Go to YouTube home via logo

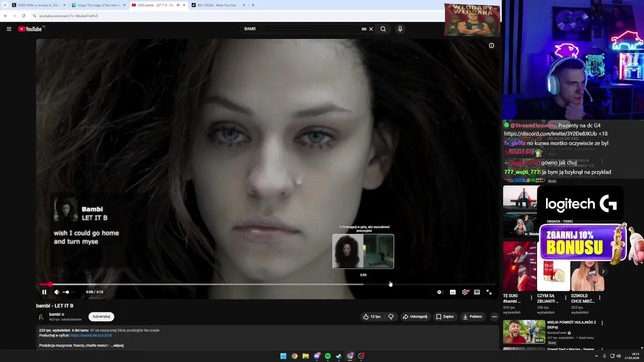30,29
